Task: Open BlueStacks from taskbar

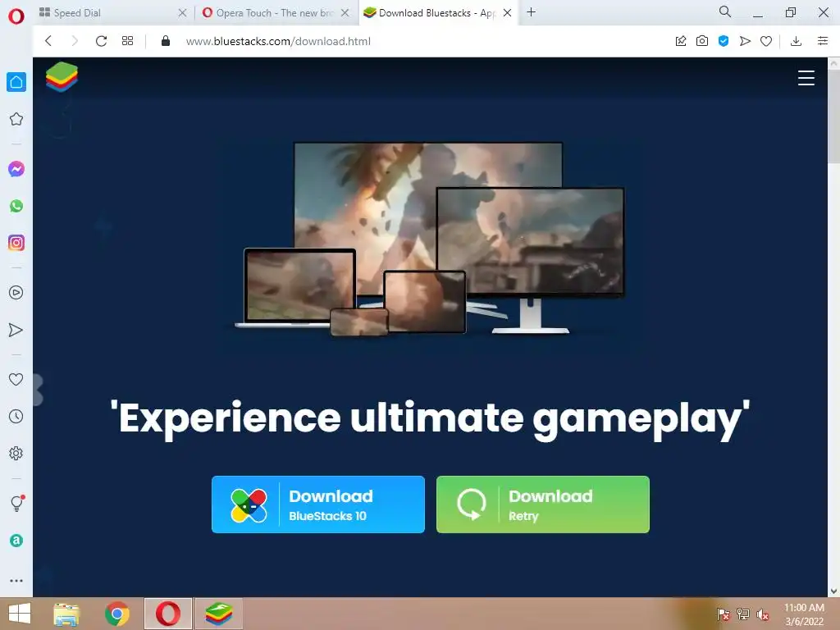Action: pos(218,614)
